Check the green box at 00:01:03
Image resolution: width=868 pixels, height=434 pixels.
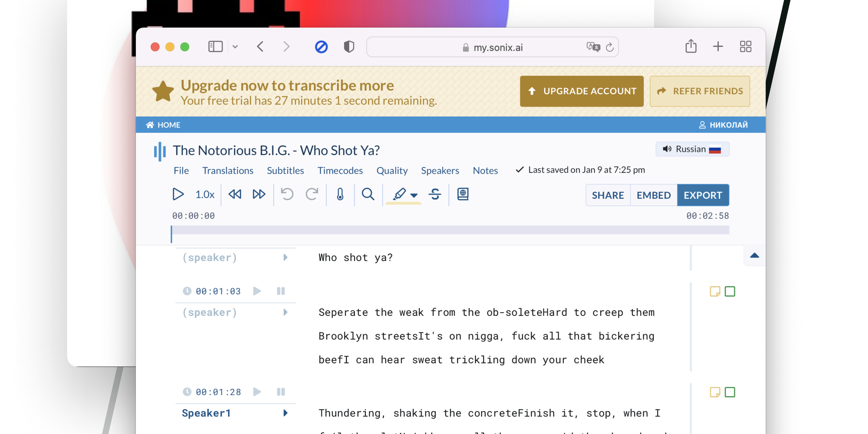730,291
